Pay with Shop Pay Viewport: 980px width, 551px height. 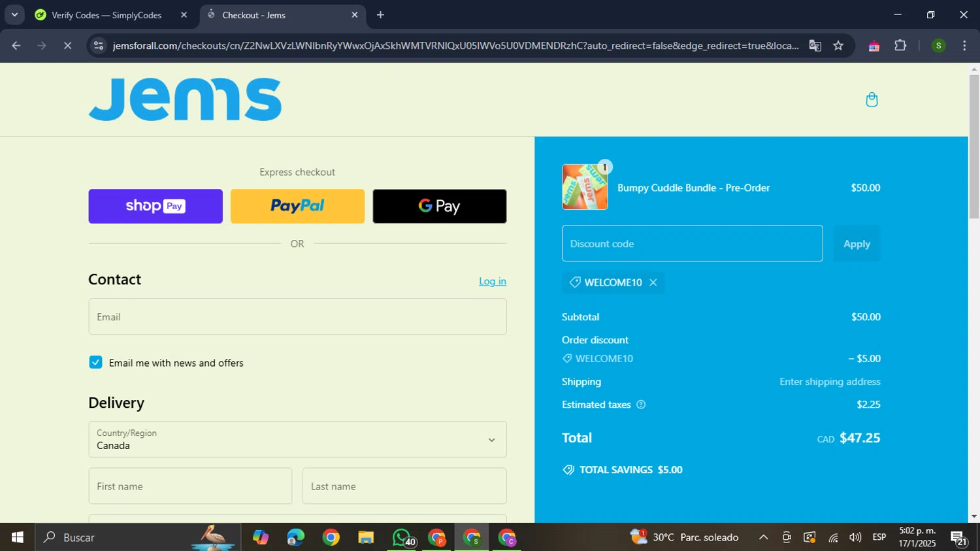155,207
